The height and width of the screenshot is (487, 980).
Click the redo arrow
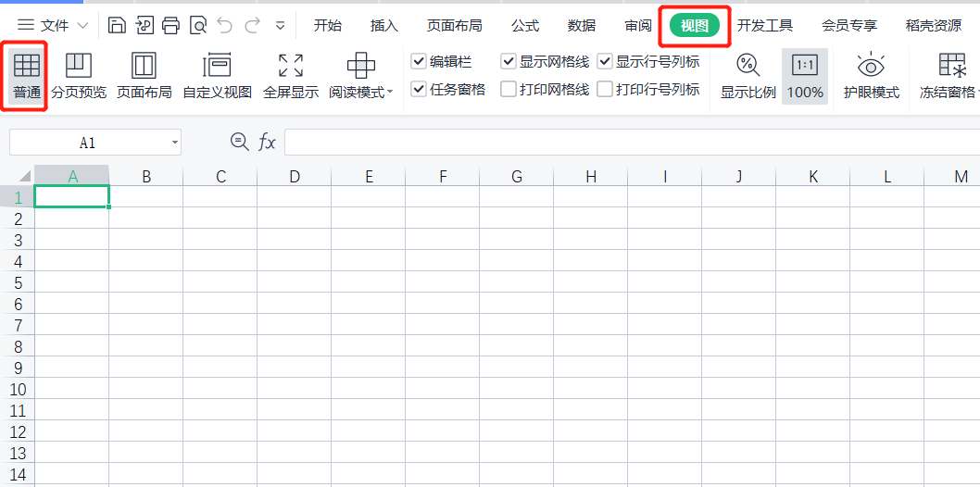pyautogui.click(x=253, y=26)
